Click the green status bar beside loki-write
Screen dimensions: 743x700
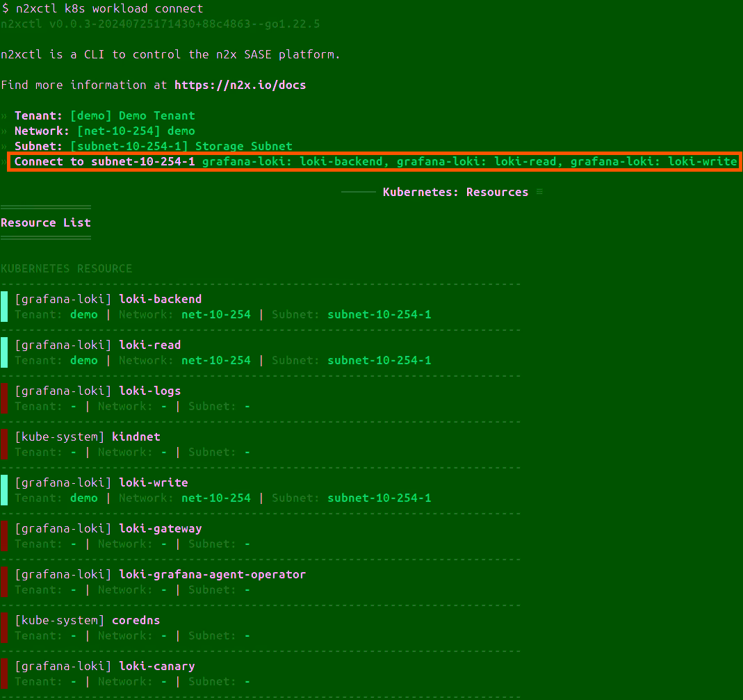tap(3, 489)
